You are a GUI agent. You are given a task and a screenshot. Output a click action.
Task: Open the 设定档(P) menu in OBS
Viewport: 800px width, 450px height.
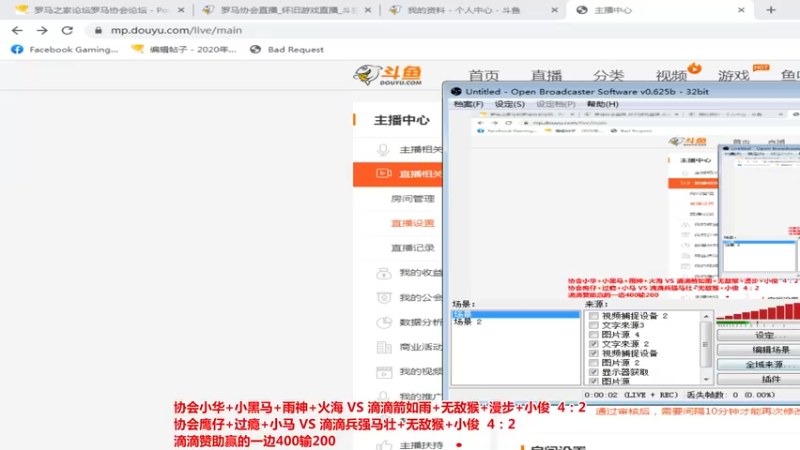point(556,104)
